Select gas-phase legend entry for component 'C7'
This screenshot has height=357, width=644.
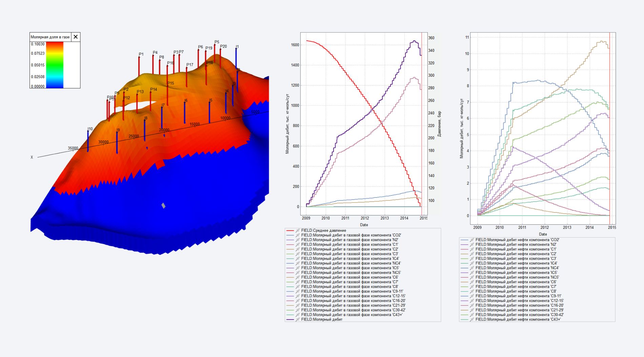click(x=350, y=282)
